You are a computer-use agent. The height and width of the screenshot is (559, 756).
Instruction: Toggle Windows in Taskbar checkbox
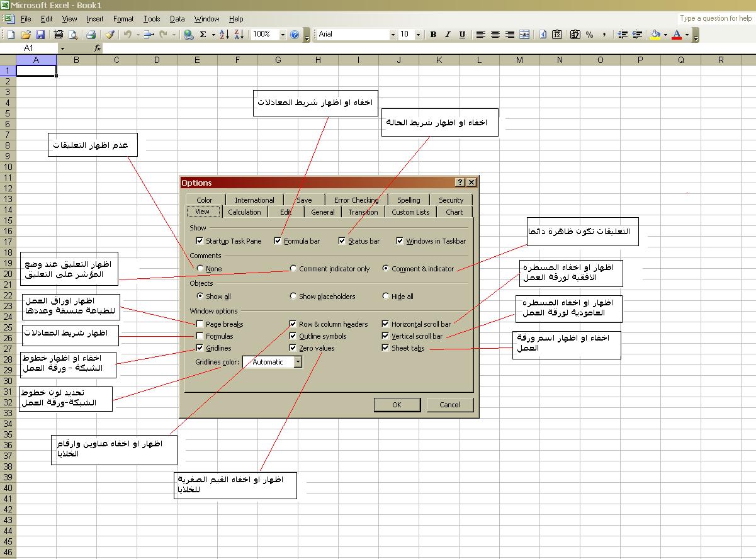pyautogui.click(x=400, y=241)
